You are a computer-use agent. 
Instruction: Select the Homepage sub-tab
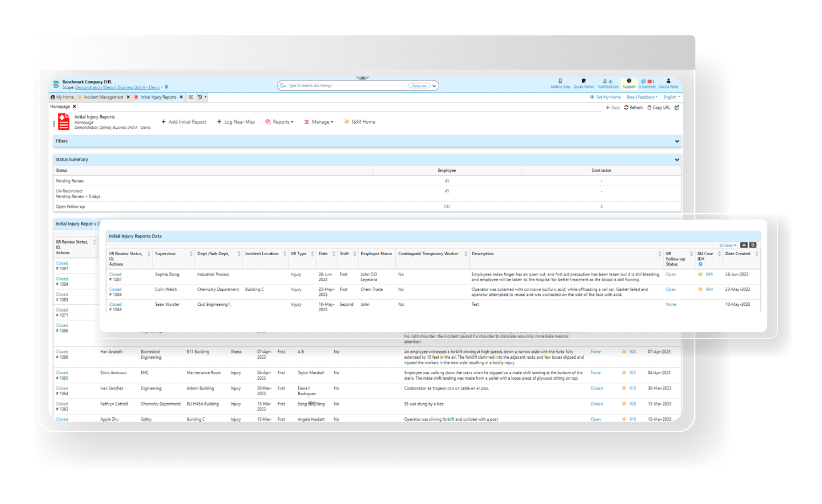pyautogui.click(x=60, y=106)
